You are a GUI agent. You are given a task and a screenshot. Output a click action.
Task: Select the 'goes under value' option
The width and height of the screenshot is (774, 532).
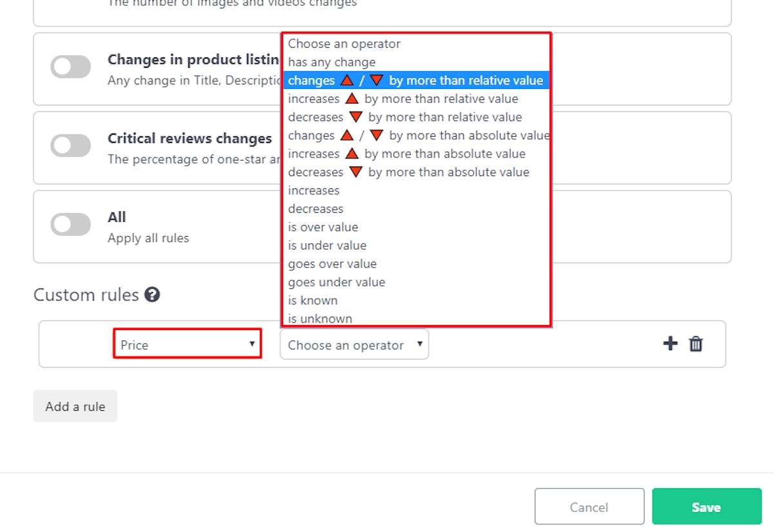tap(416, 282)
